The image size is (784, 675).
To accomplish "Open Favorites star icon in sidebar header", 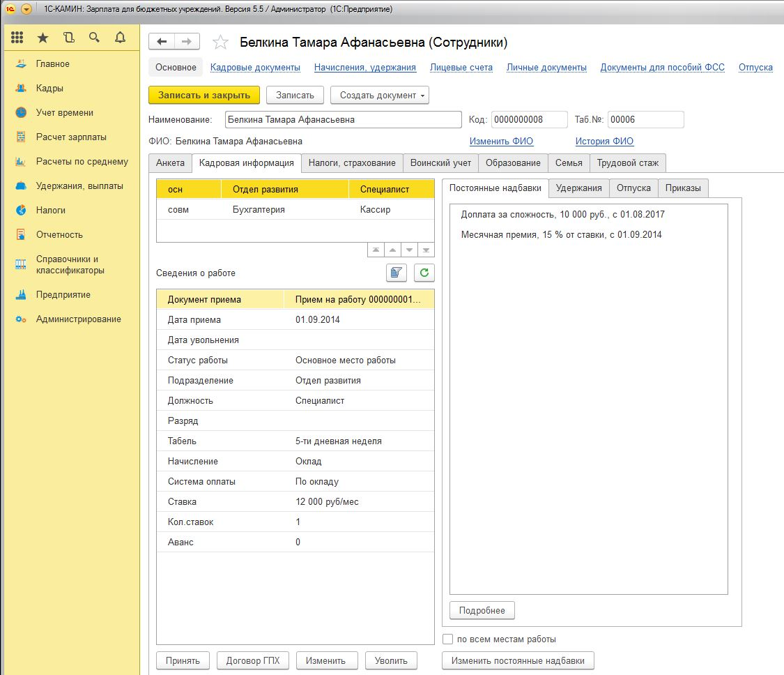I will (x=43, y=38).
